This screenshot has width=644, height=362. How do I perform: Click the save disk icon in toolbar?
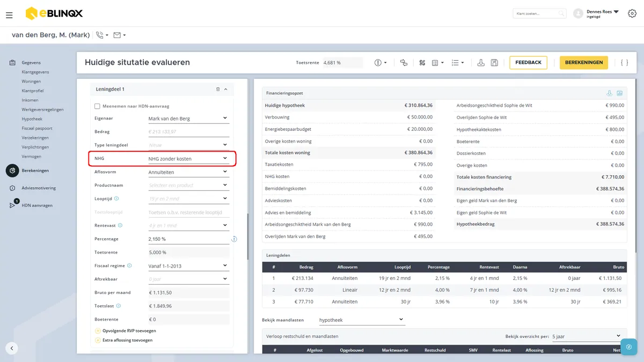click(x=494, y=63)
